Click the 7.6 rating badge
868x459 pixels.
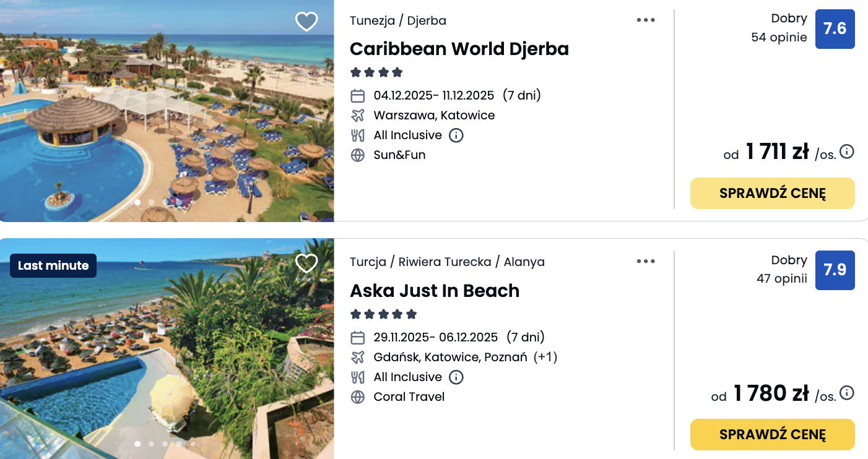835,29
